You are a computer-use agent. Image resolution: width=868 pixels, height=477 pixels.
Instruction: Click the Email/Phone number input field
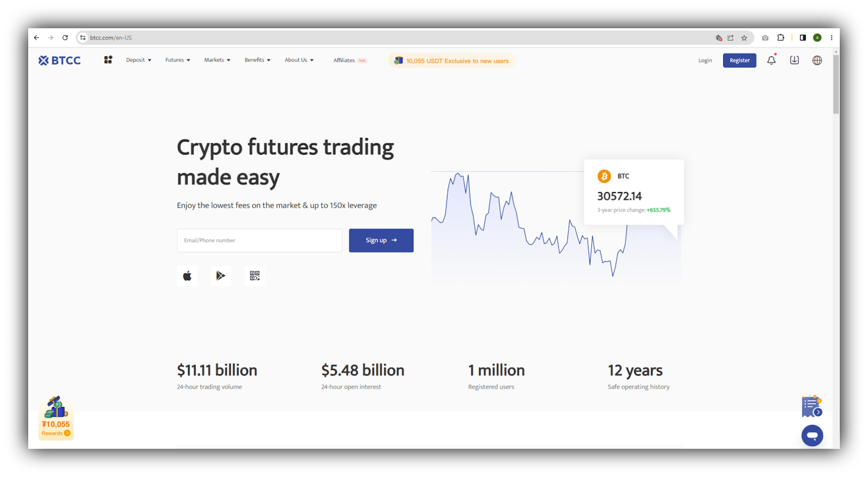tap(259, 240)
